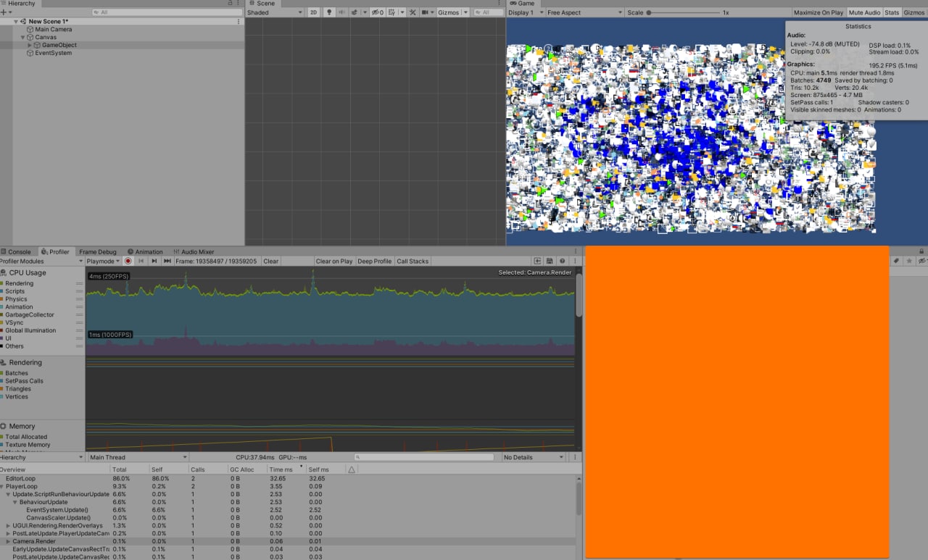Select EventSystem in the Hierarchy
The image size is (928, 560).
(54, 53)
